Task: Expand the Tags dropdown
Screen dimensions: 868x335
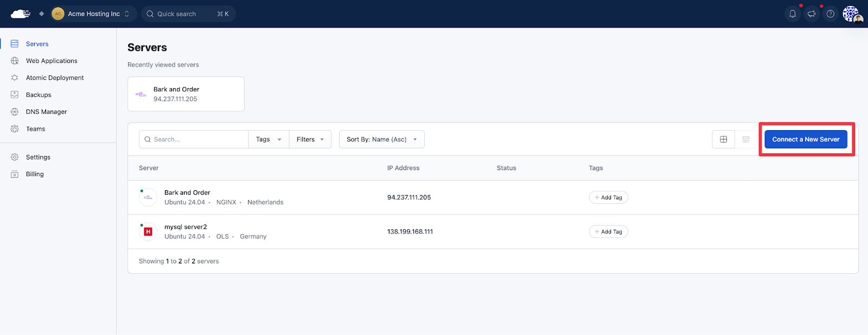Action: (x=269, y=139)
